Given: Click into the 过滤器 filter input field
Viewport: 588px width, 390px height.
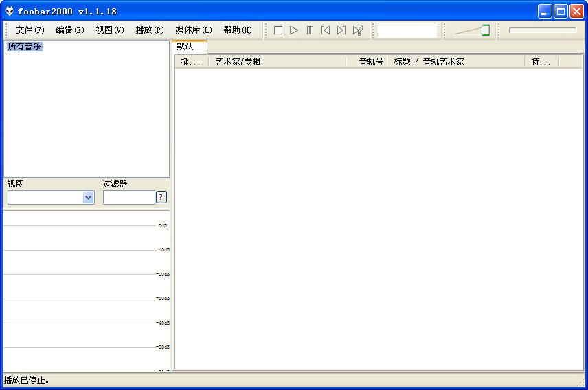Looking at the screenshot, I should [129, 197].
